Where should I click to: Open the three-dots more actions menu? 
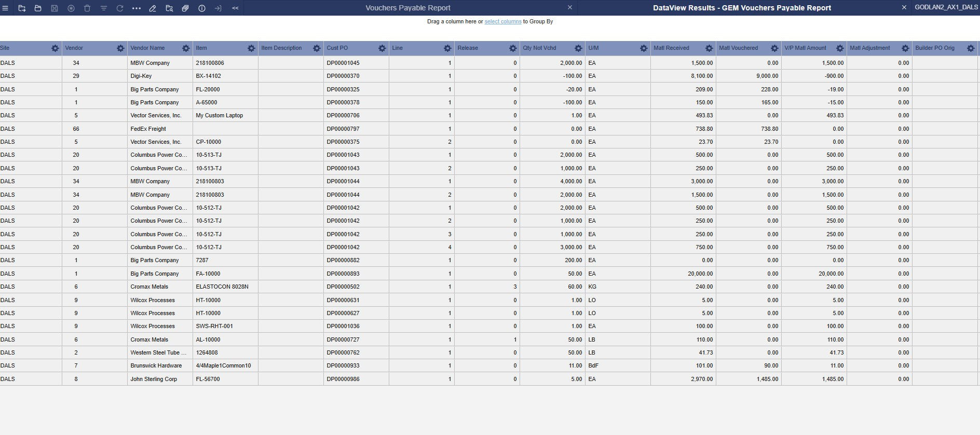pyautogui.click(x=137, y=8)
